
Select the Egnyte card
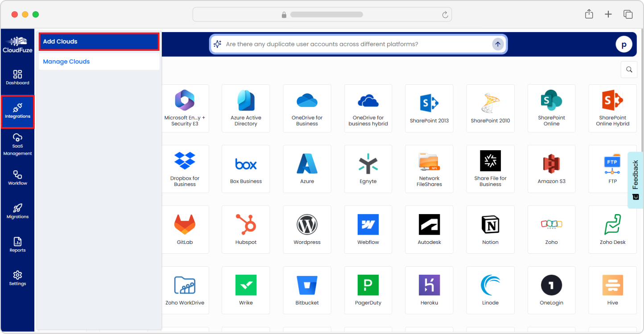368,169
